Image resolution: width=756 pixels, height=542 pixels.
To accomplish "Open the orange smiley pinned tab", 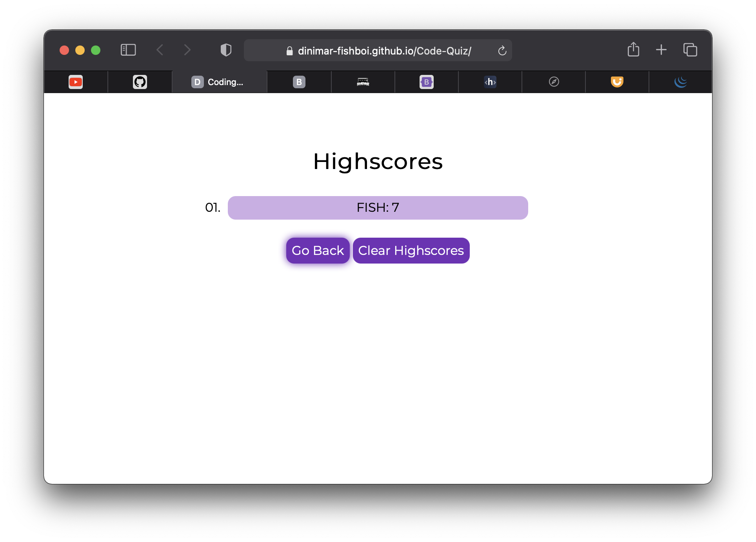I will [617, 82].
